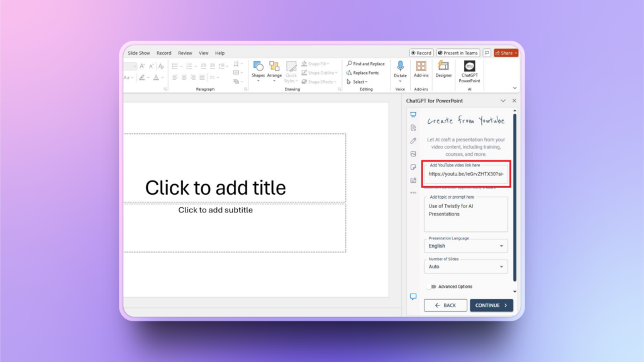Decrease list indent level
This screenshot has height=362, width=644.
pyautogui.click(x=203, y=66)
